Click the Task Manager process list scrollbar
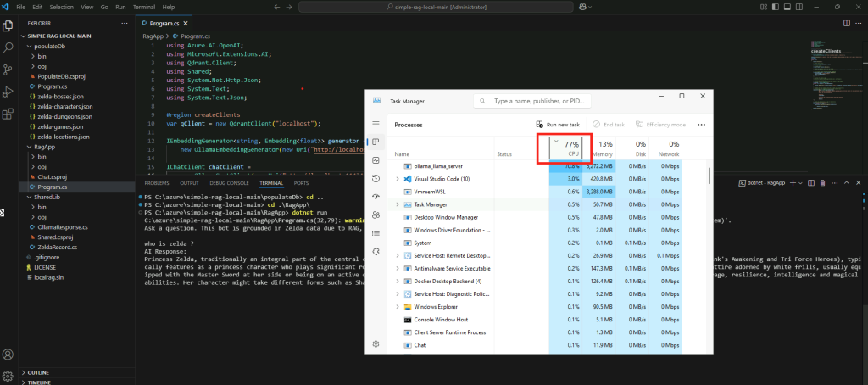 click(x=709, y=175)
